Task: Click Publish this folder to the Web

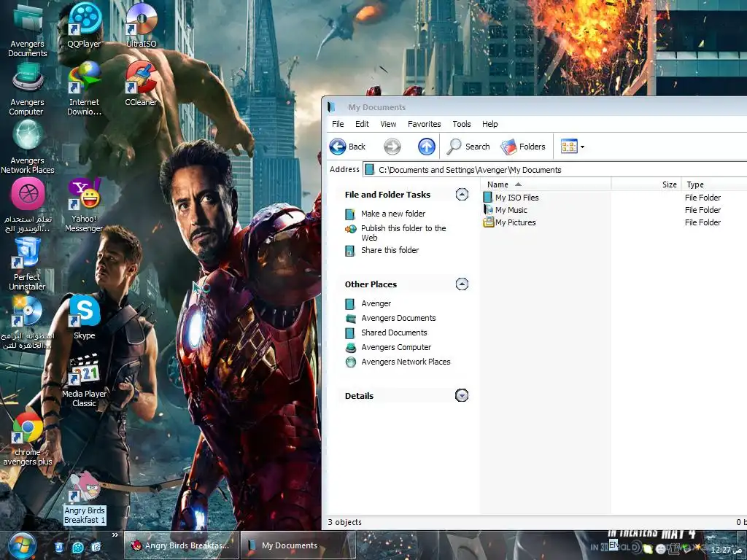Action: tap(403, 233)
